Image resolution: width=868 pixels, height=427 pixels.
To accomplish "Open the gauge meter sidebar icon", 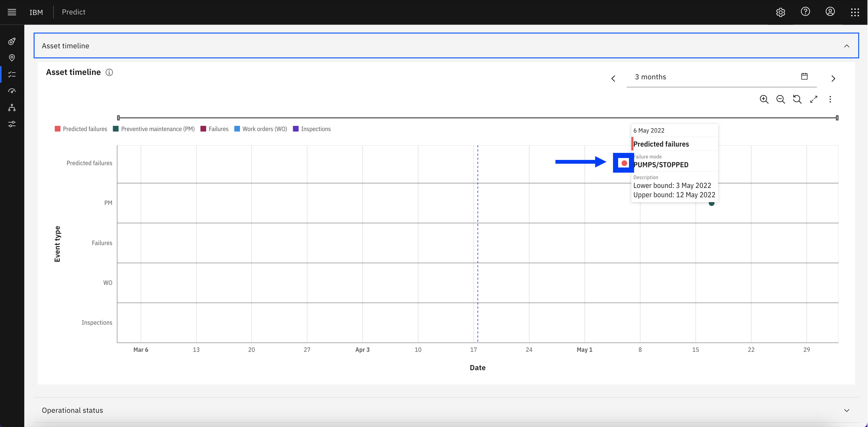I will [x=12, y=91].
